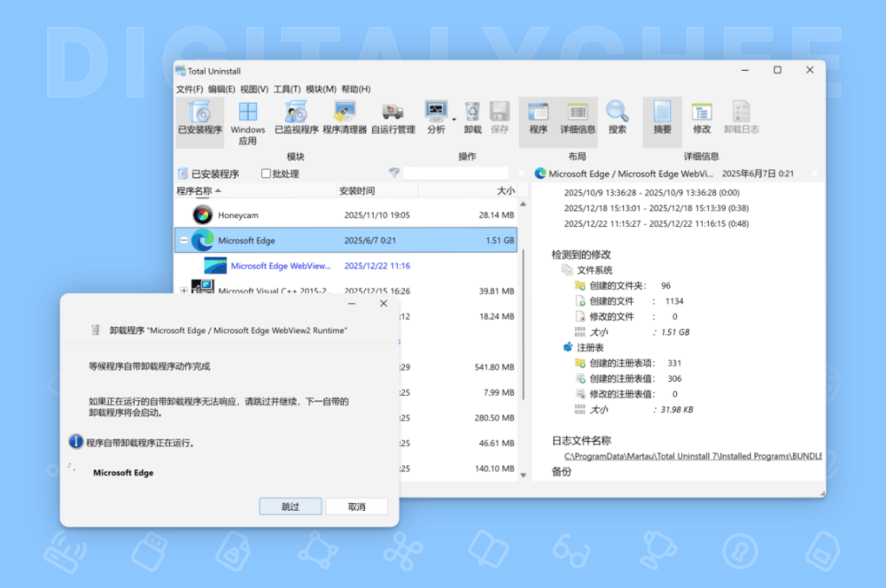886x588 pixels.
Task: Open the 帮助(H) menu
Action: tap(356, 89)
